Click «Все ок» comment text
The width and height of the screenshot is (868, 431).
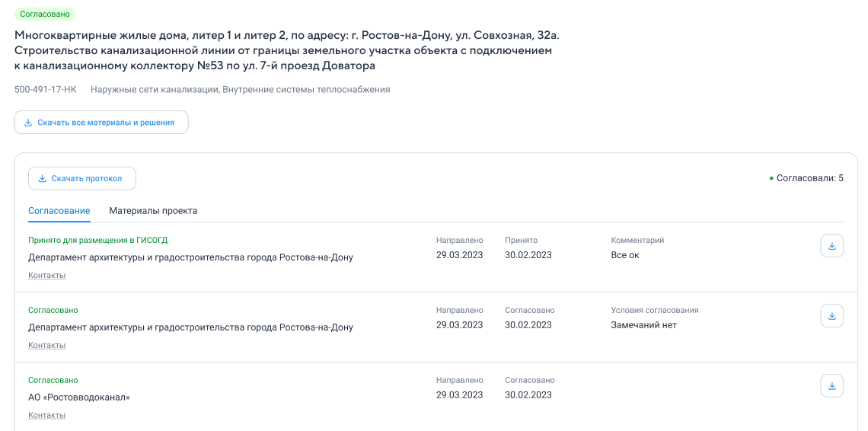click(x=625, y=255)
